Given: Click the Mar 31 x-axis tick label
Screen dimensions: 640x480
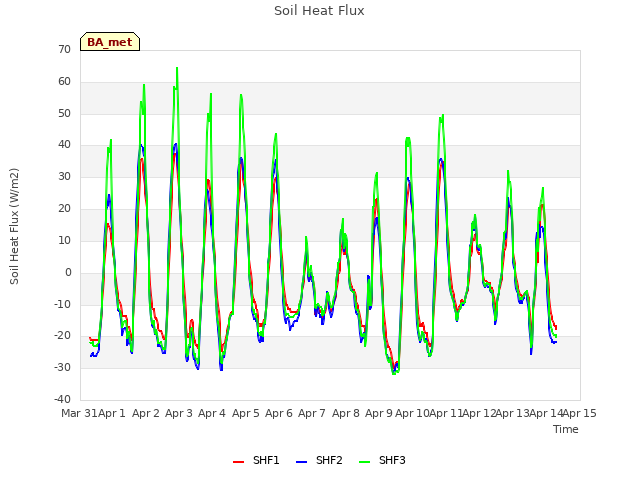Looking at the screenshot, I should pyautogui.click(x=79, y=413).
